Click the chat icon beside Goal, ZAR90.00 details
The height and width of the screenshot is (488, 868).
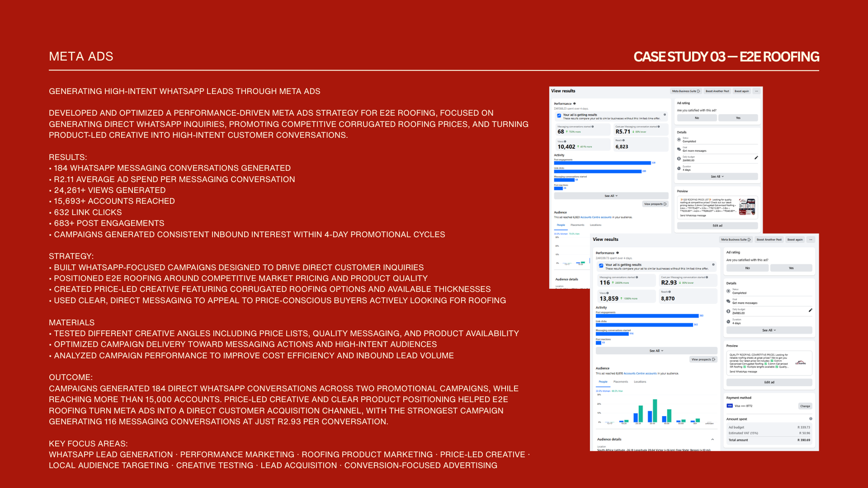pyautogui.click(x=679, y=149)
